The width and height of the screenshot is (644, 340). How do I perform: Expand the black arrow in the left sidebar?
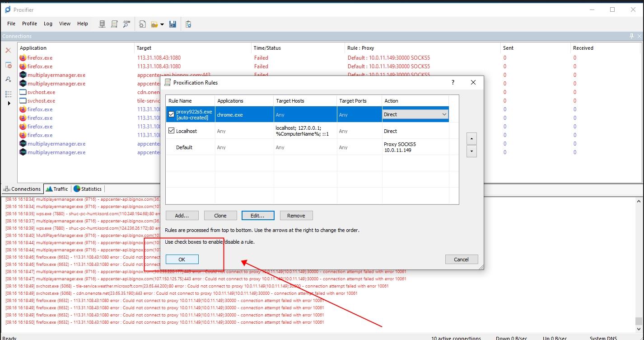click(x=9, y=104)
